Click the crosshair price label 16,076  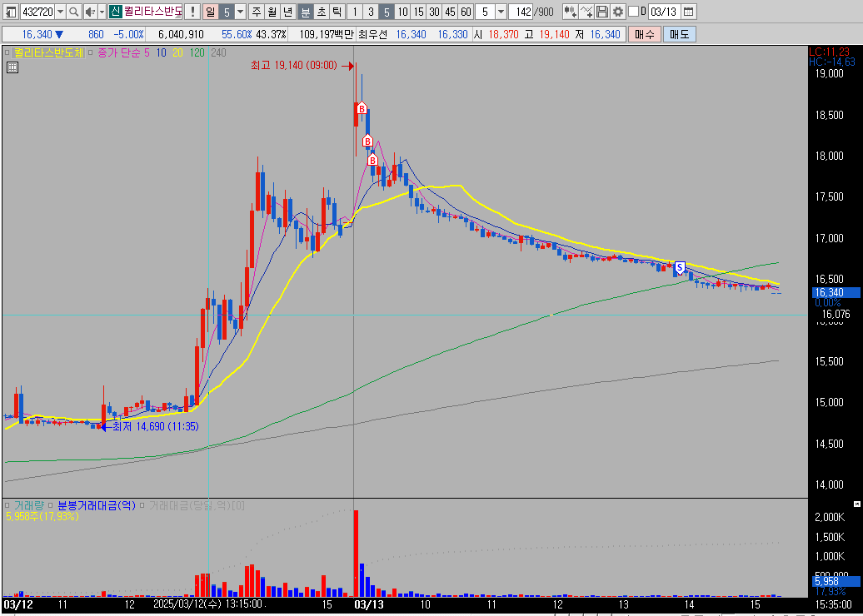[836, 315]
